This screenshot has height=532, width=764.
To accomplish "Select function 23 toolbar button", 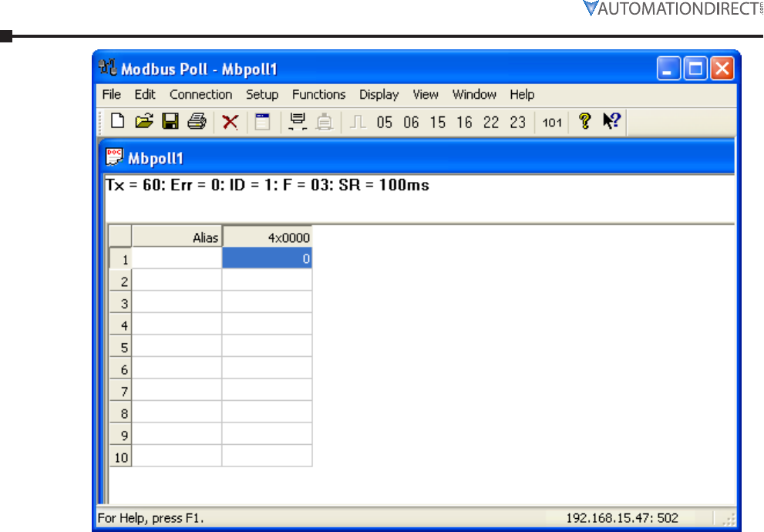I will (518, 123).
